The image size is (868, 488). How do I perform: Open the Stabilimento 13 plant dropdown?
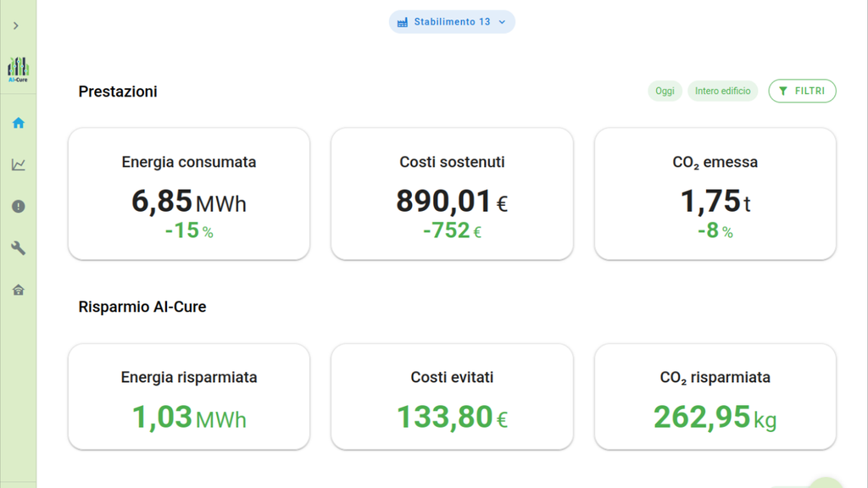point(452,22)
